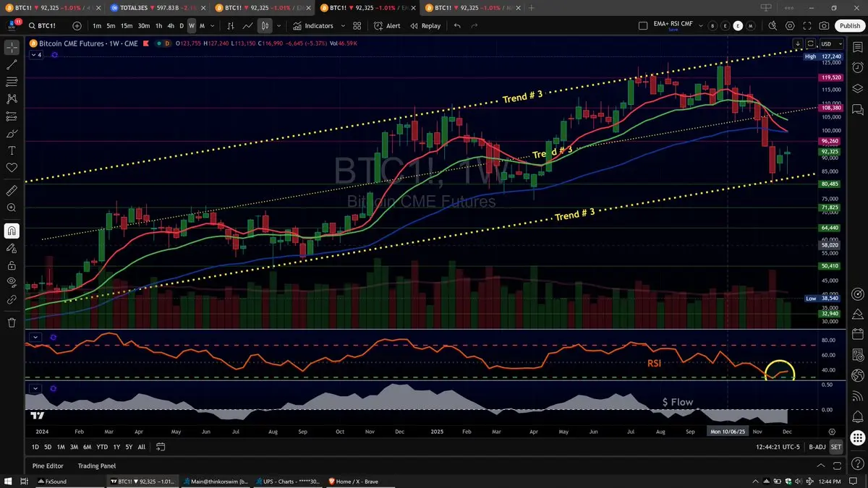Open the chart layout selection square
This screenshot has width=868, height=488.
pyautogui.click(x=644, y=25)
